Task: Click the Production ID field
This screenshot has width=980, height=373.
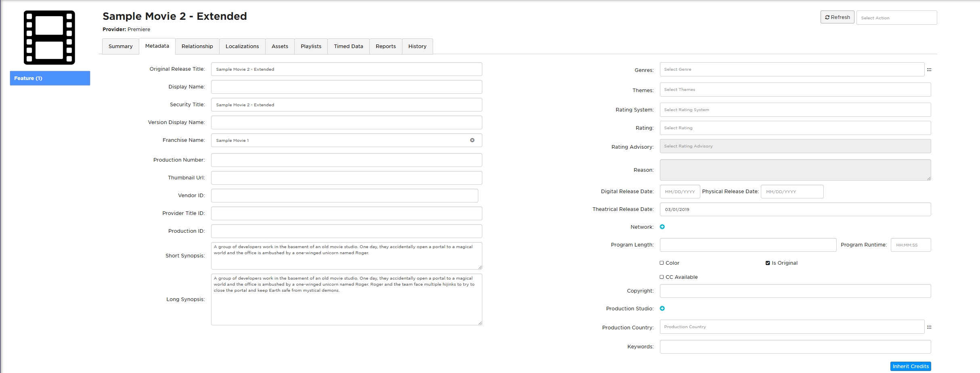Action: coord(346,231)
